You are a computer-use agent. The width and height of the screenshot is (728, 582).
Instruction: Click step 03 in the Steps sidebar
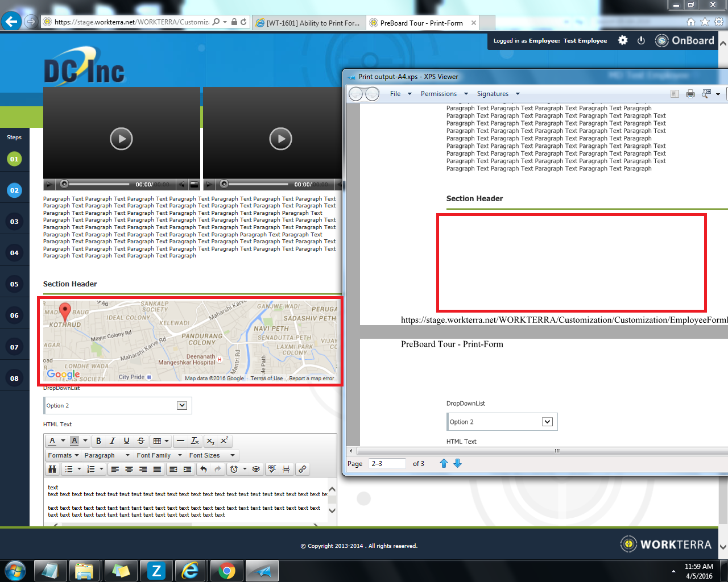(x=14, y=222)
